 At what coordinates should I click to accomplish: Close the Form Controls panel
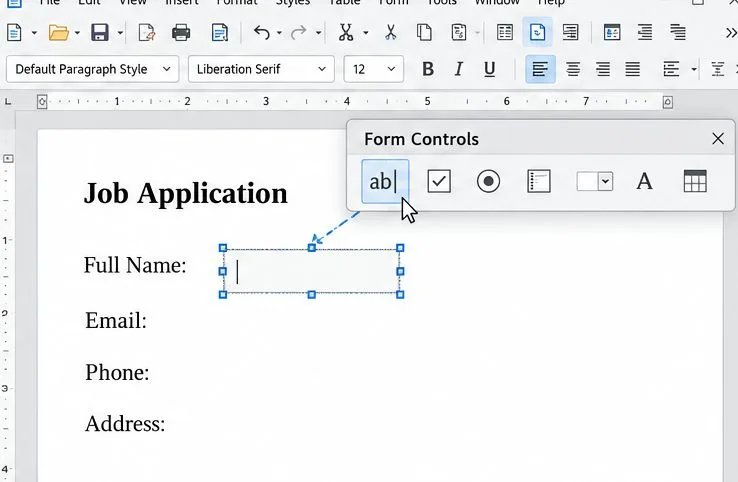(x=718, y=139)
